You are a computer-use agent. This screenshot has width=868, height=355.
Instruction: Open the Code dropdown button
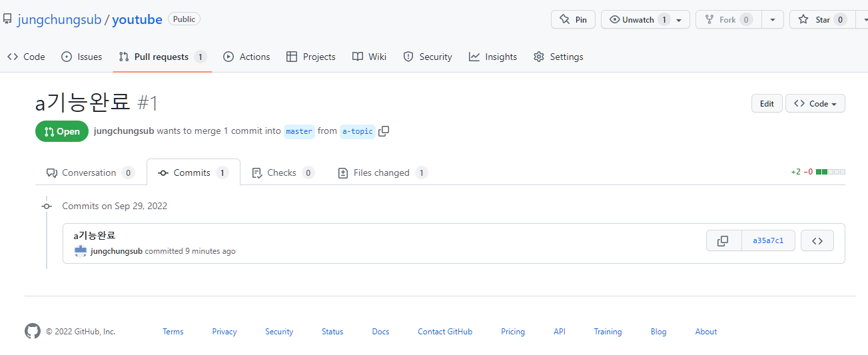pos(815,103)
